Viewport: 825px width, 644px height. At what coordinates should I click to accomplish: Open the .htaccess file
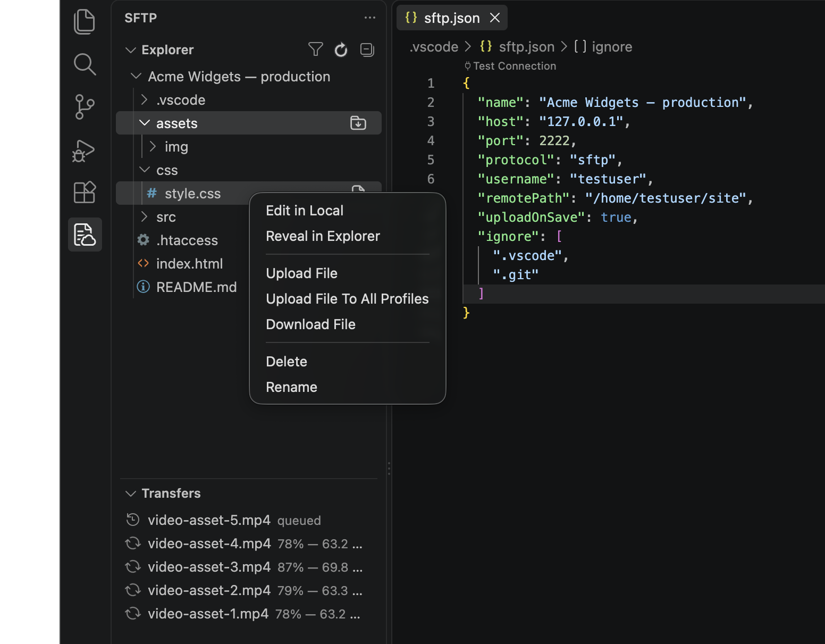(187, 240)
